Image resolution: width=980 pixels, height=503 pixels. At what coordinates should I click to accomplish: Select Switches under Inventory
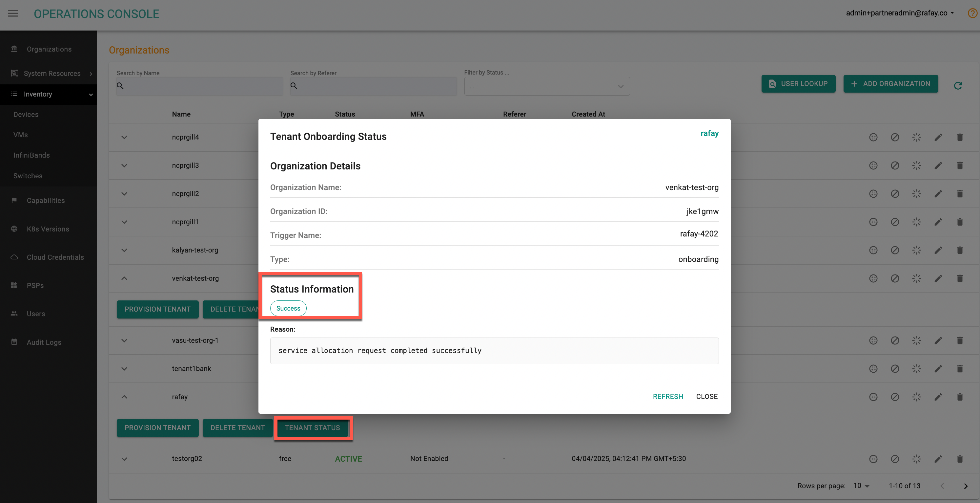[x=28, y=176]
